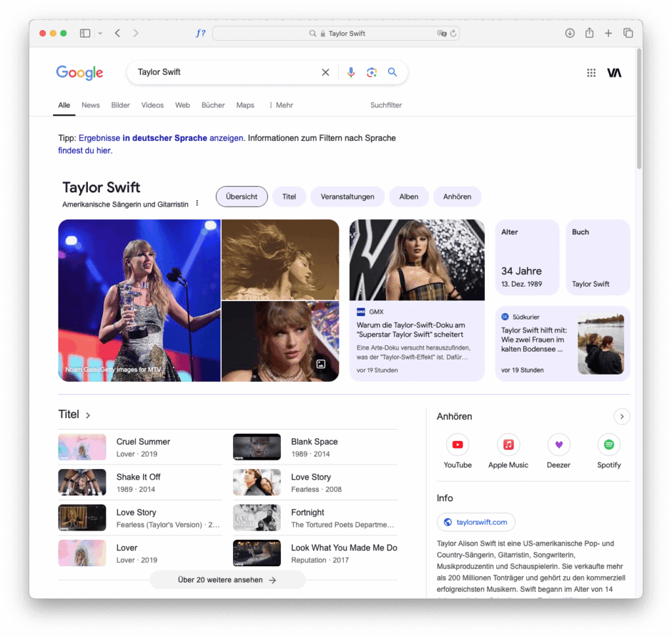The width and height of the screenshot is (672, 637).
Task: Listen on Spotify icon
Action: click(x=608, y=445)
